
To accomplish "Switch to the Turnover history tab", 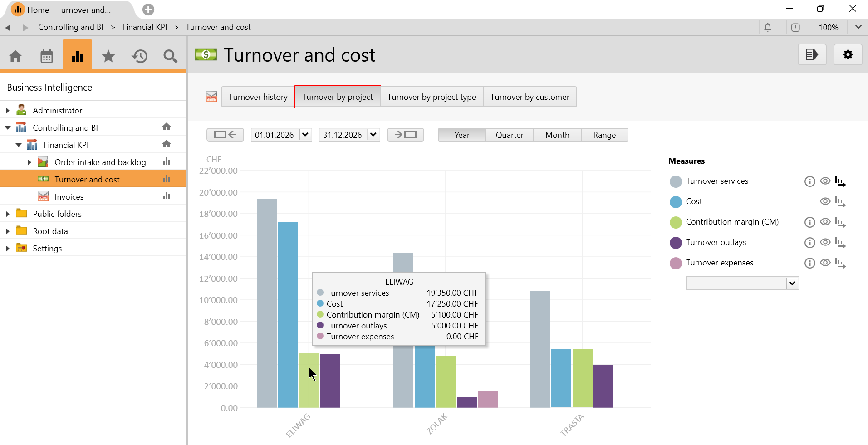I will [258, 97].
